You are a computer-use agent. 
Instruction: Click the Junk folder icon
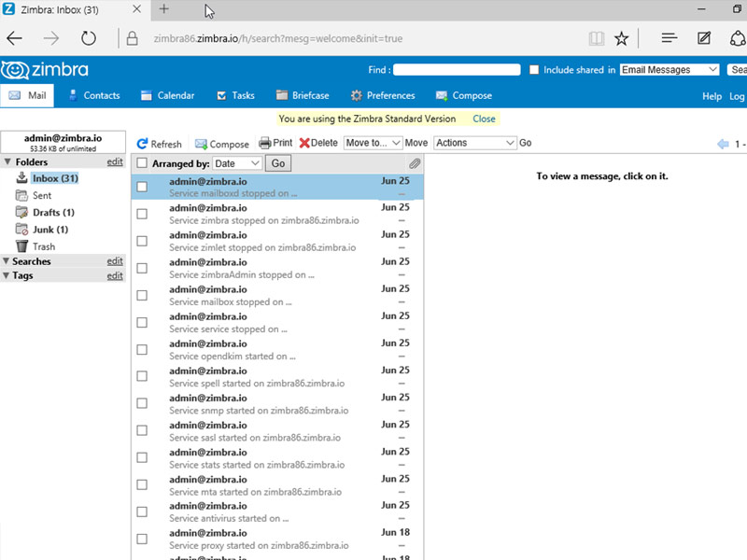pos(21,230)
